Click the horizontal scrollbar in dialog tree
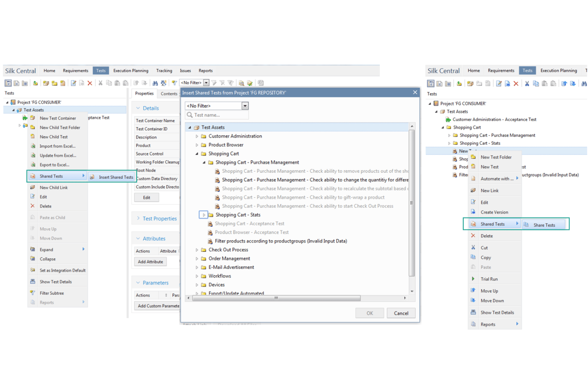588x392 pixels. pyautogui.click(x=277, y=298)
